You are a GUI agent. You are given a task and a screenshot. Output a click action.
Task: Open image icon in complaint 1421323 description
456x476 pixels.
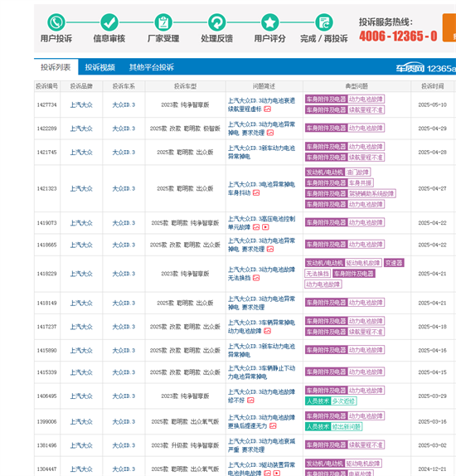[256, 192]
